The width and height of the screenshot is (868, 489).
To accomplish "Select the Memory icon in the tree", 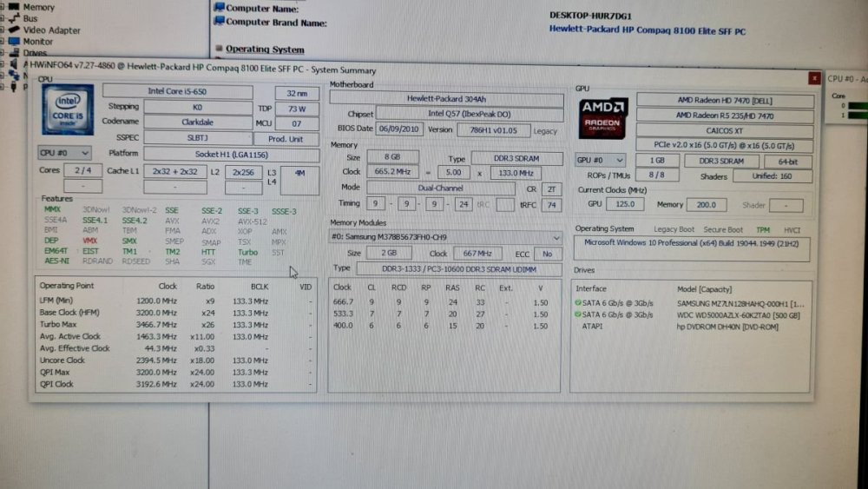I will tap(15, 7).
